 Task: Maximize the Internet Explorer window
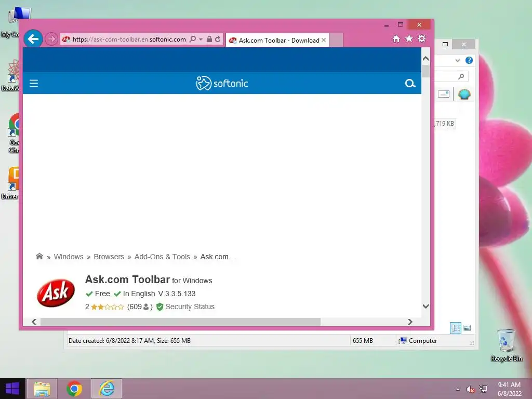(401, 24)
